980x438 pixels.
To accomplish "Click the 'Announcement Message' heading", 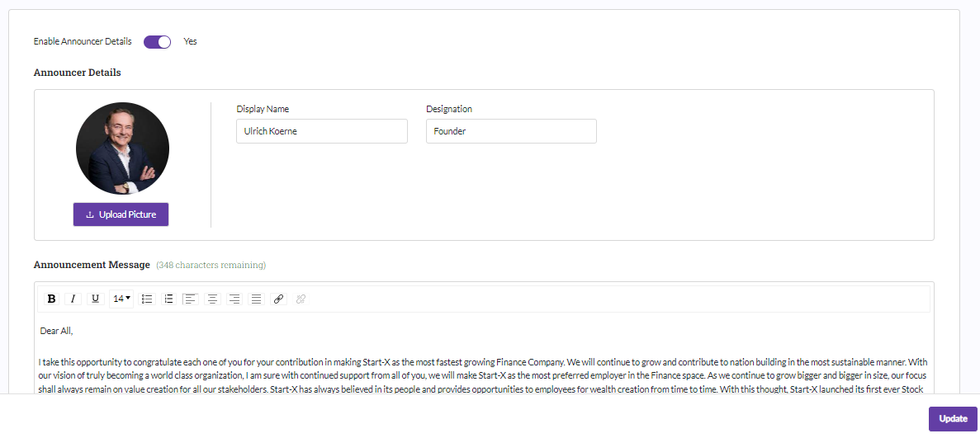I will tap(92, 265).
